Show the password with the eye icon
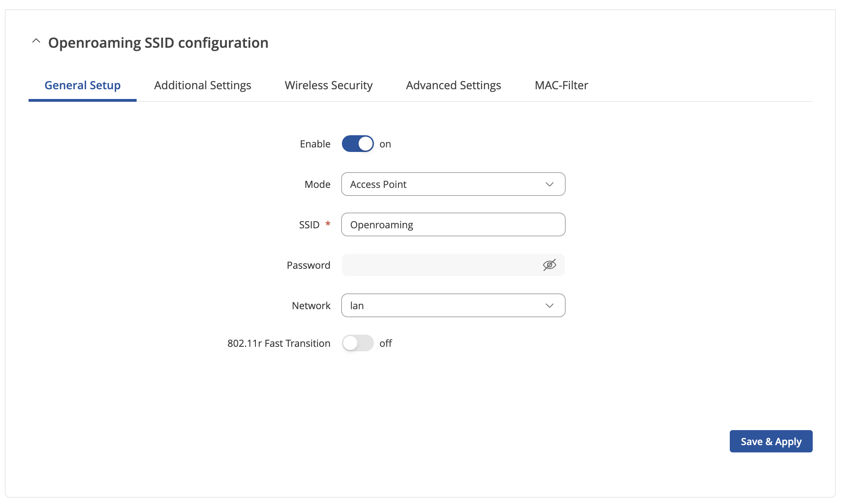The width and height of the screenshot is (842, 504). pyautogui.click(x=549, y=265)
